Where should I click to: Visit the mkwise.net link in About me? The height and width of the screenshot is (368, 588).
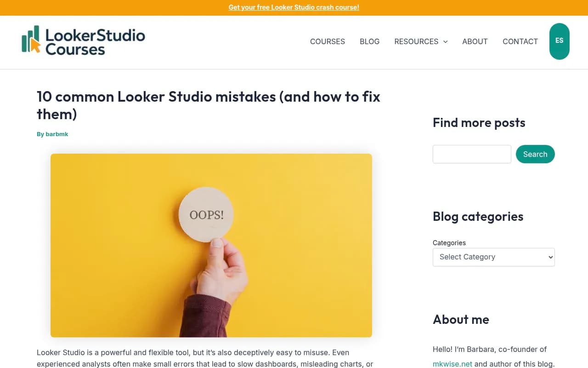pos(452,364)
